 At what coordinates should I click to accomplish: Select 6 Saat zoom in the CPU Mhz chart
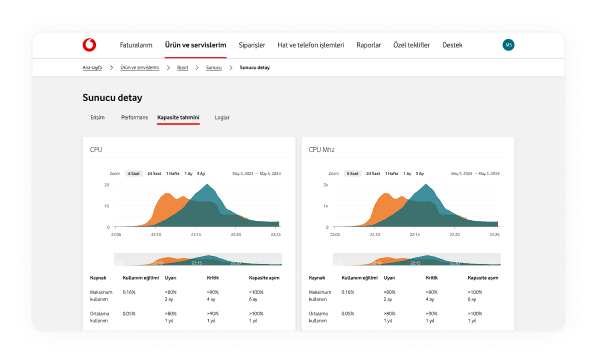click(x=353, y=174)
